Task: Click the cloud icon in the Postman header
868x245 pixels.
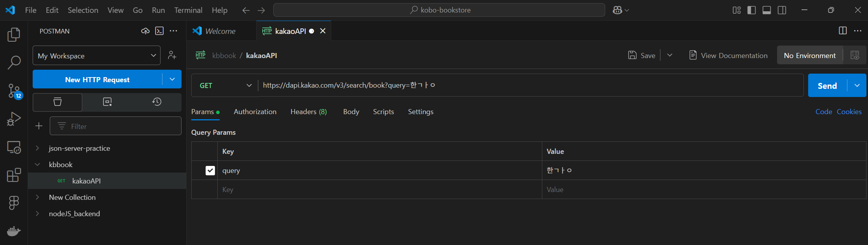Action: [x=145, y=31]
